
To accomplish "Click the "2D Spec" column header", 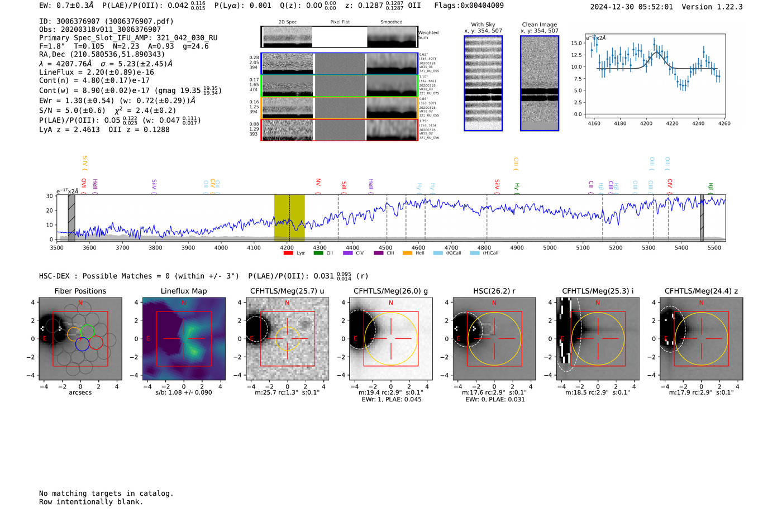I will click(288, 22).
